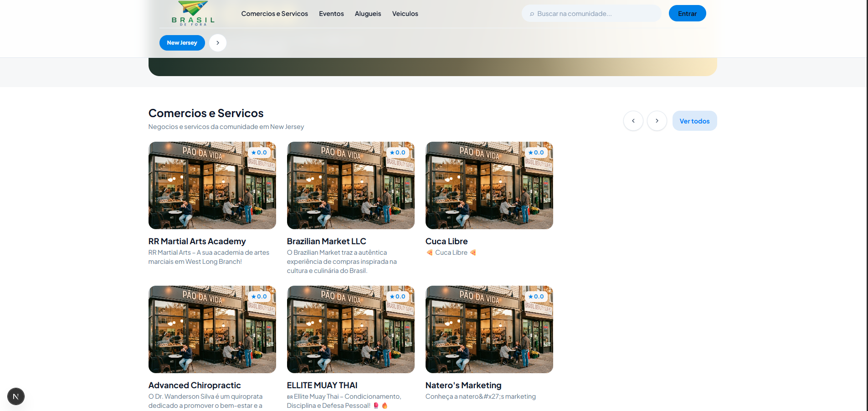The width and height of the screenshot is (868, 411).
Task: Navigate to Veiculos
Action: click(x=405, y=14)
